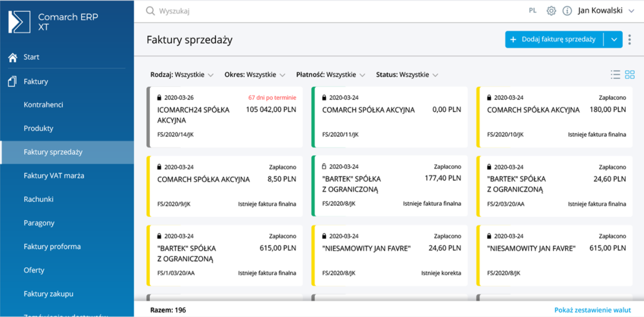
Task: Open invoice FS/2020/10/JK card
Action: 554,117
